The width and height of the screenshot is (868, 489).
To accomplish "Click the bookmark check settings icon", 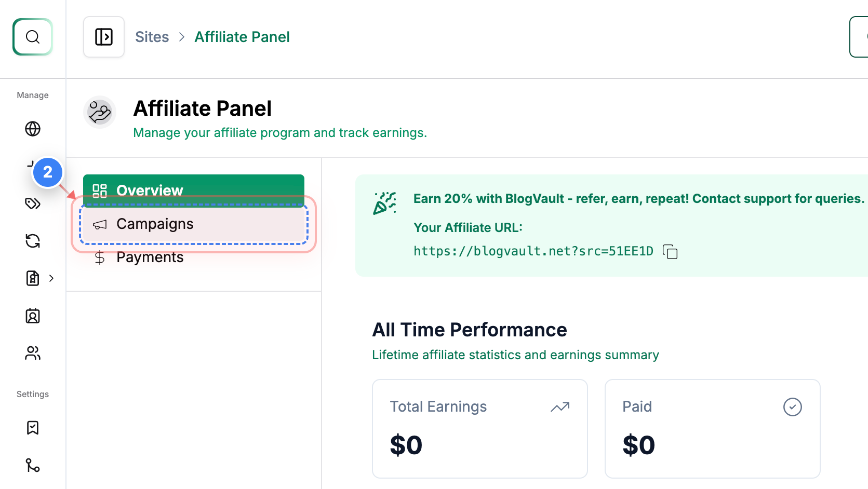I will [x=33, y=428].
